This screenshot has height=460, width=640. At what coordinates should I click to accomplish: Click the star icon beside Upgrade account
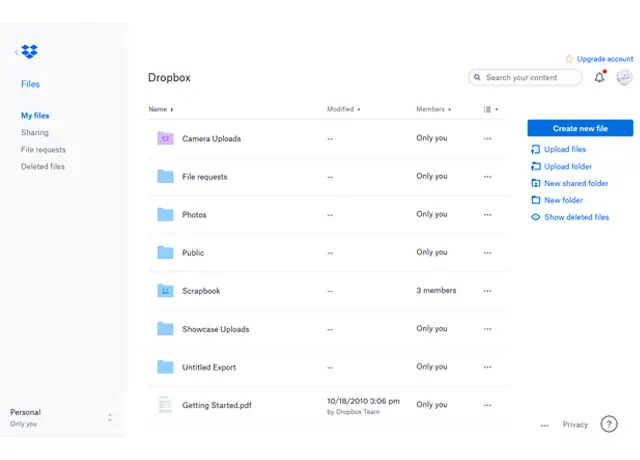569,59
